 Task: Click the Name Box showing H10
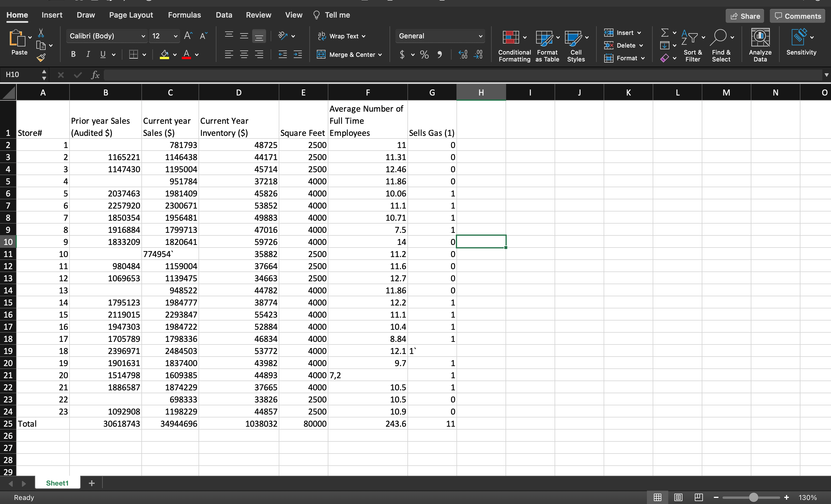[21, 74]
